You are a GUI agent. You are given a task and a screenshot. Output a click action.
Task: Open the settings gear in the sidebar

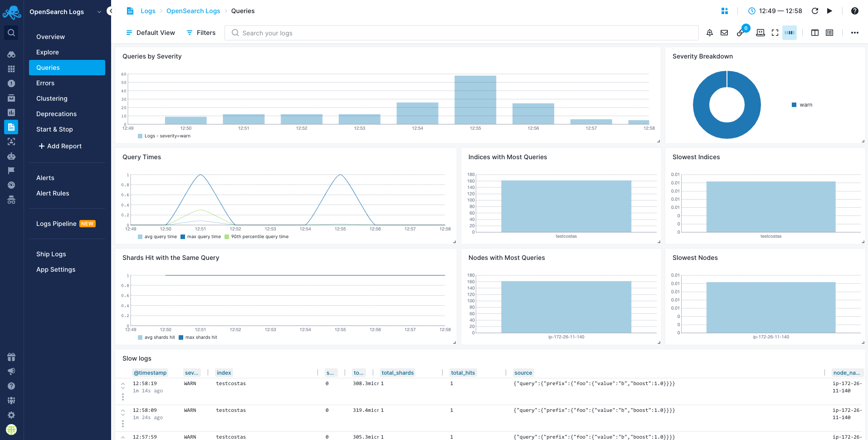click(x=11, y=415)
